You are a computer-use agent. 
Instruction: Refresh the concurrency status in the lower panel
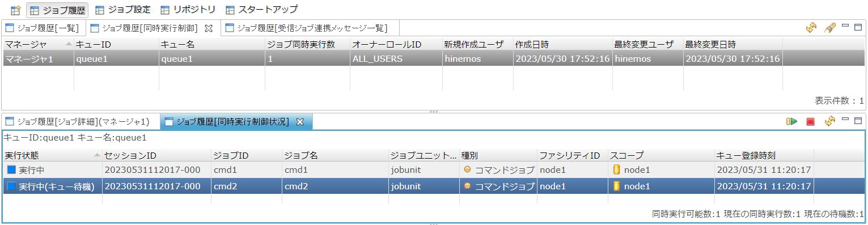pos(830,121)
